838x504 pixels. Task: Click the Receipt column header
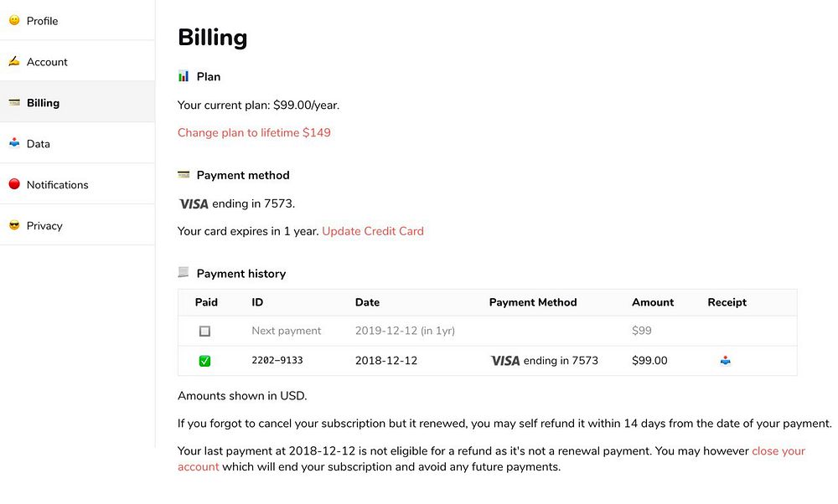coord(727,302)
